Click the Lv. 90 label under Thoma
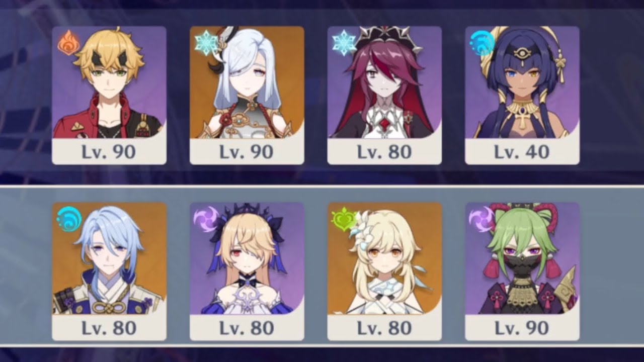Image resolution: width=644 pixels, height=362 pixels. (109, 152)
